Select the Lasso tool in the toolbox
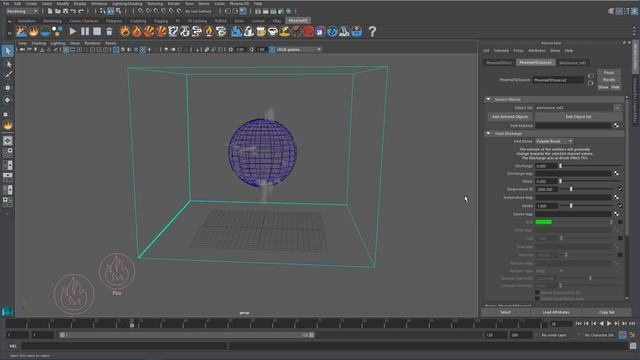The height and width of the screenshot is (360, 640). point(8,64)
